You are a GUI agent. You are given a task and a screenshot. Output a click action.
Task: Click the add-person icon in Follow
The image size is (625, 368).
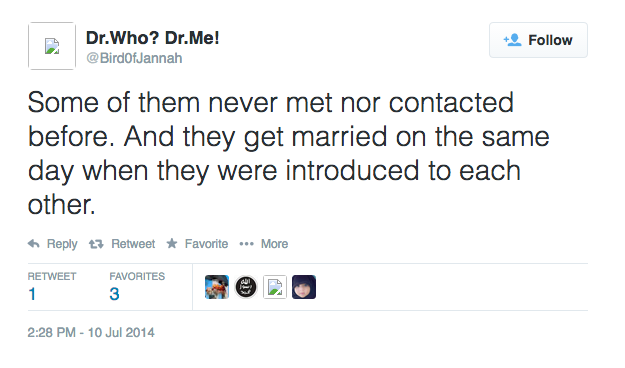(x=512, y=40)
